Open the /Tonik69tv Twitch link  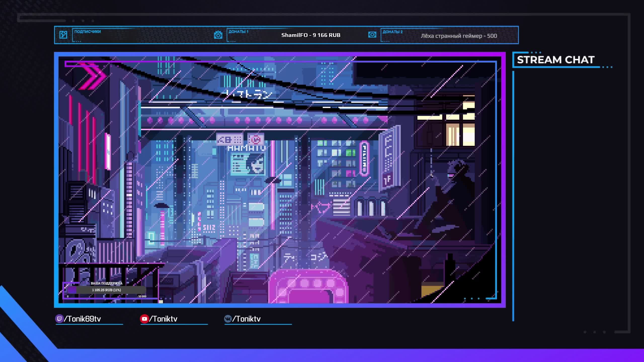point(83,319)
